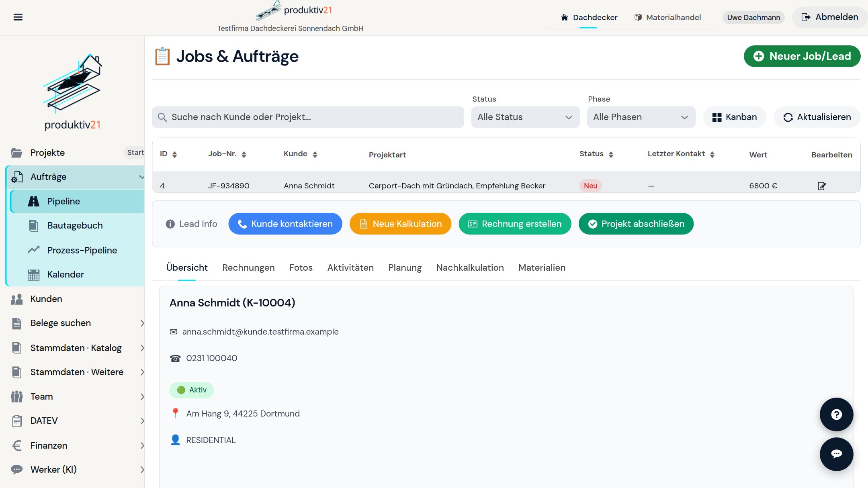Click the person icon beside RESIDENTIAL
The height and width of the screenshot is (488, 868).
(175, 440)
